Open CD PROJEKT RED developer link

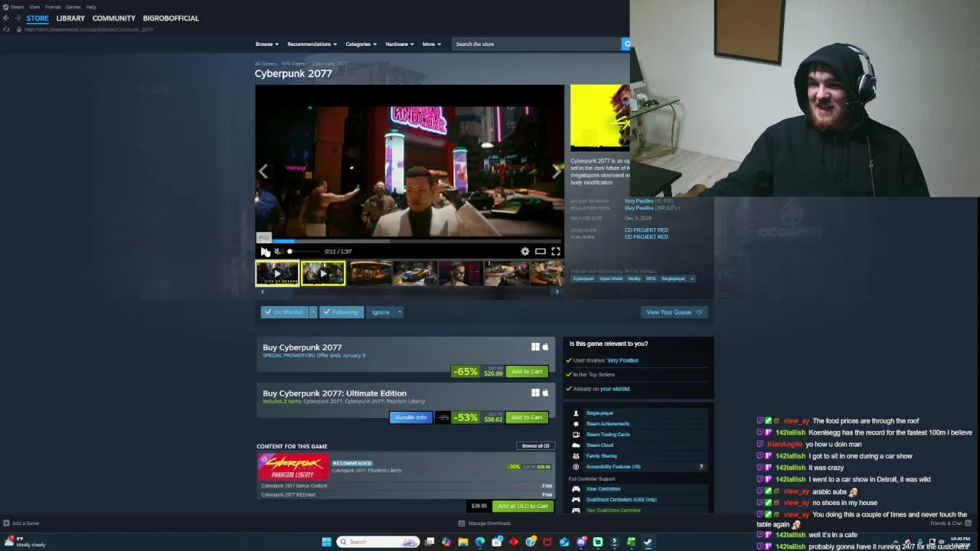point(646,230)
